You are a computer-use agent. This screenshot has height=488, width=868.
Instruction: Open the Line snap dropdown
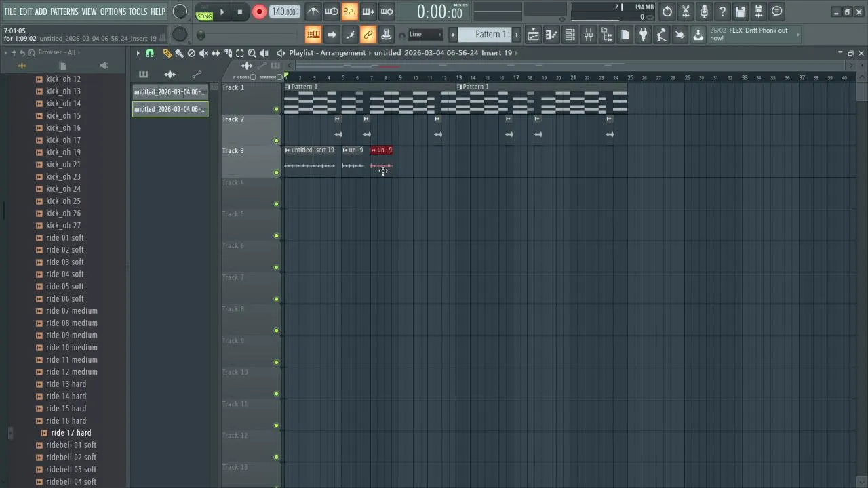[426, 35]
